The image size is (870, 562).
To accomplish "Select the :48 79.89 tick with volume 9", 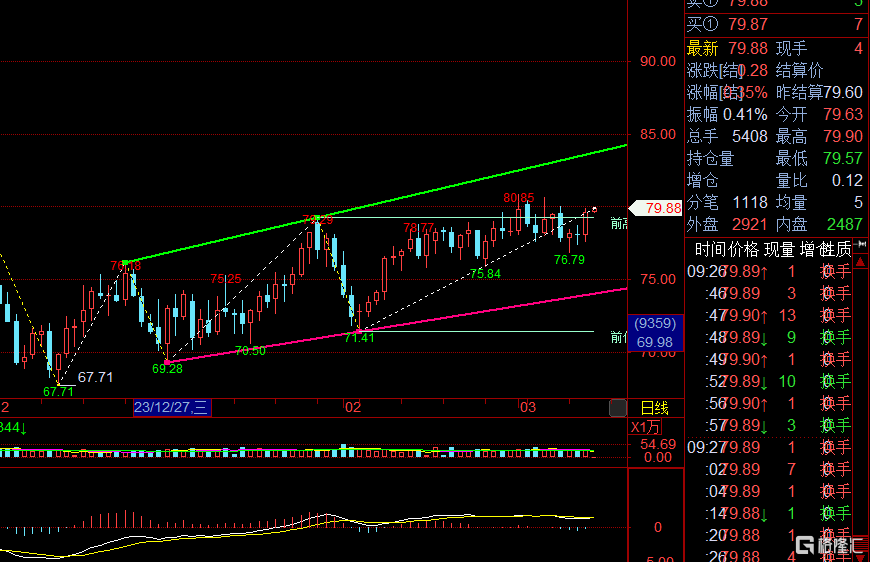I will pos(769,337).
